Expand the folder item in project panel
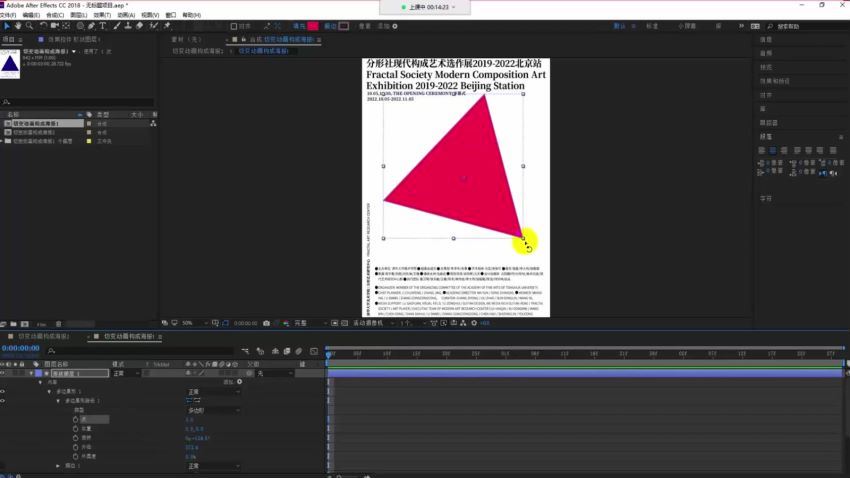850x478 pixels. click(x=2, y=141)
